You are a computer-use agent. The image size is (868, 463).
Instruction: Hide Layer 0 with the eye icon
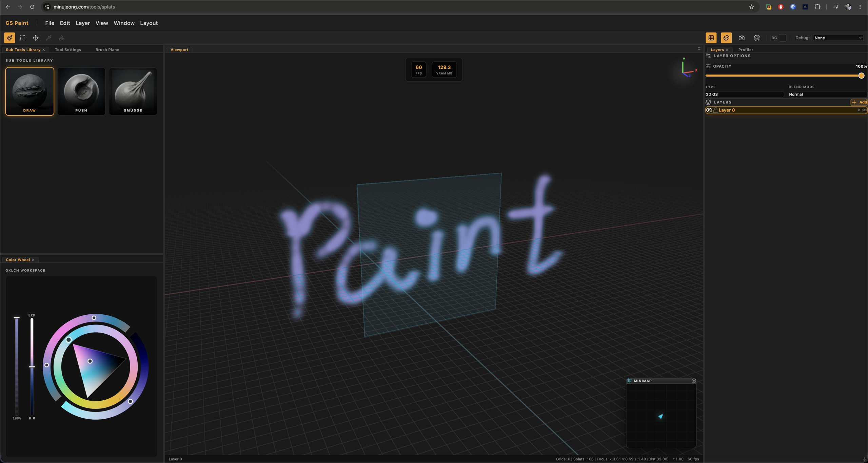pos(709,110)
